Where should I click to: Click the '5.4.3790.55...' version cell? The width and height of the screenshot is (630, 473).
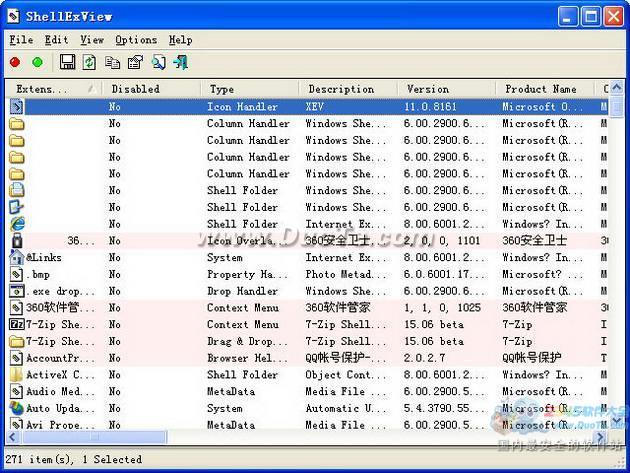point(443,408)
